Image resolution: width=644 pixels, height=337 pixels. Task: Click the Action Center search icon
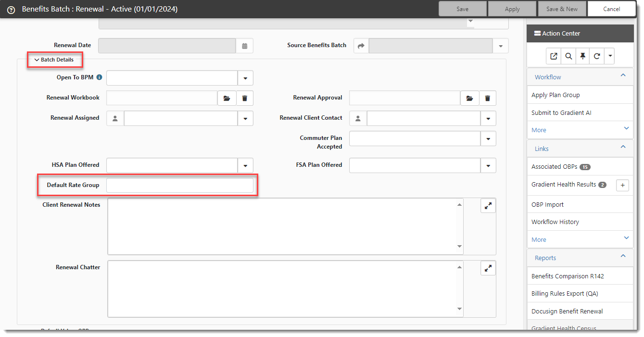click(568, 56)
